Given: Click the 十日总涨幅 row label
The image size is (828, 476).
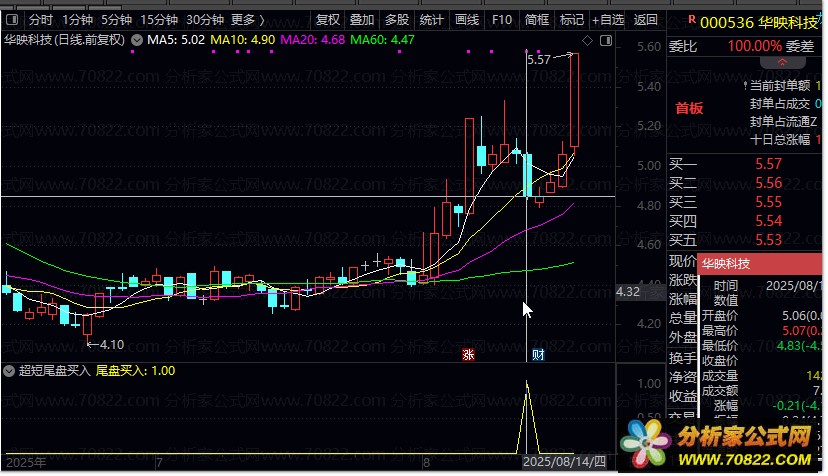Looking at the screenshot, I should click(779, 140).
